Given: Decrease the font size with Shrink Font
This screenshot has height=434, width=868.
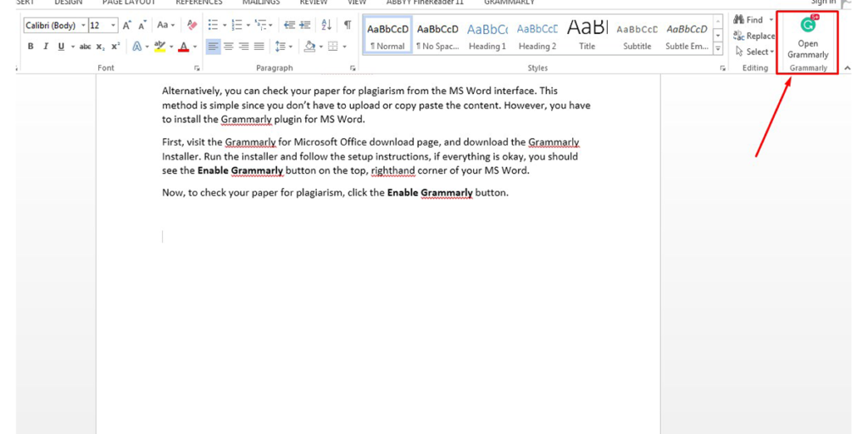Looking at the screenshot, I should coord(142,25).
